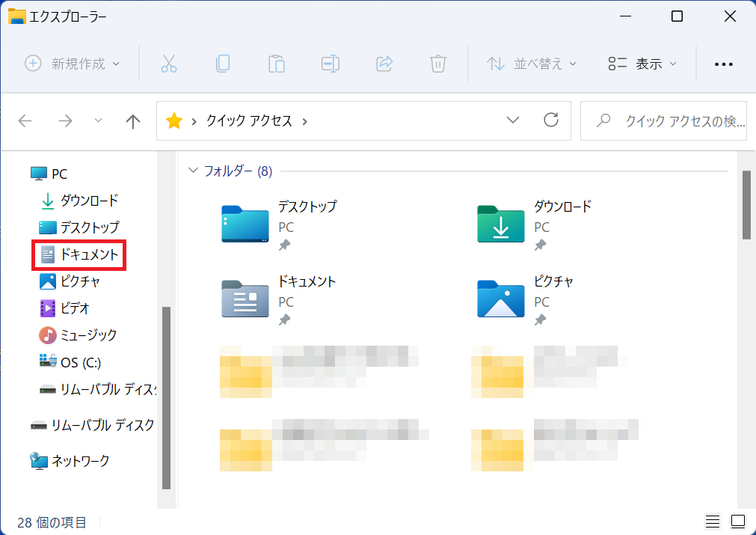Select the ダウンロード folder in Quick Access
Image resolution: width=756 pixels, height=535 pixels.
pyautogui.click(x=535, y=224)
